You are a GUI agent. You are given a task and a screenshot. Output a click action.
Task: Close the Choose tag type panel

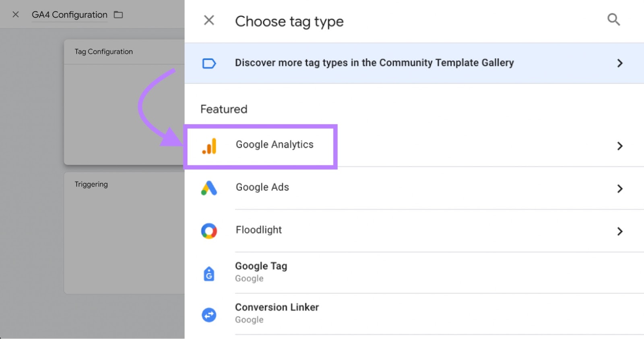point(209,20)
